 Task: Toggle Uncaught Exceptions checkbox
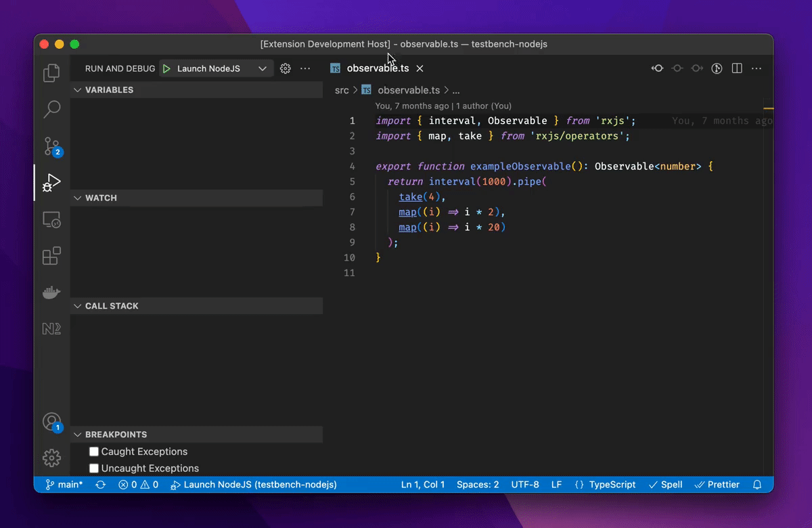point(94,468)
